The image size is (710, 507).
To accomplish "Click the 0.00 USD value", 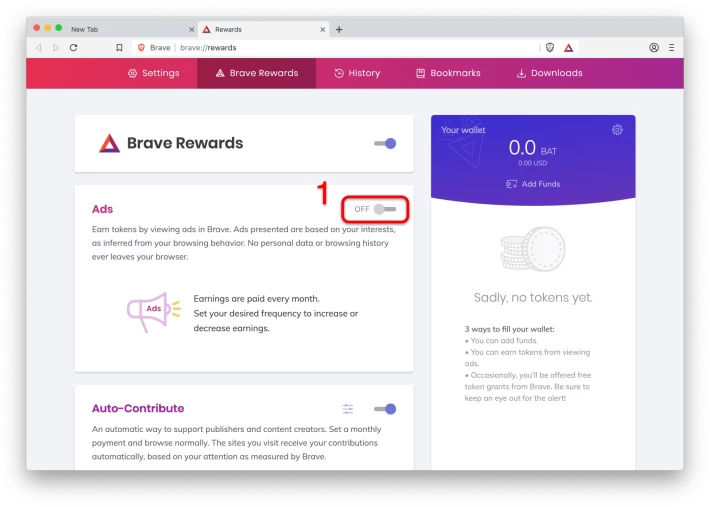I will 532,163.
